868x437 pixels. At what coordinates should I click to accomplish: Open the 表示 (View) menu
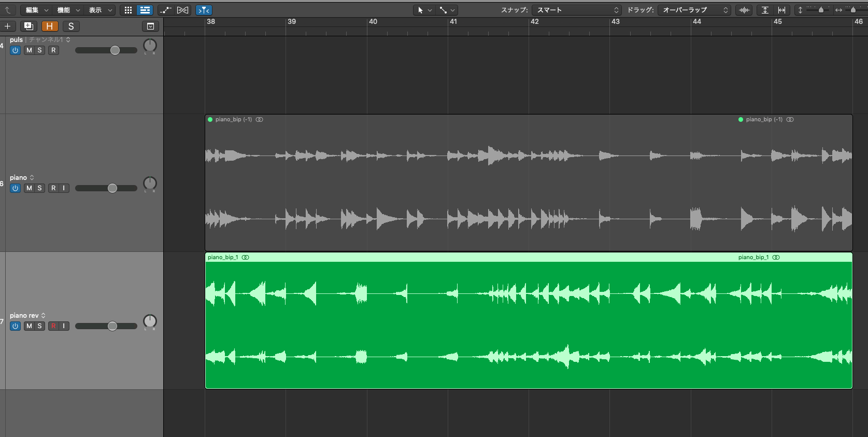pos(99,10)
